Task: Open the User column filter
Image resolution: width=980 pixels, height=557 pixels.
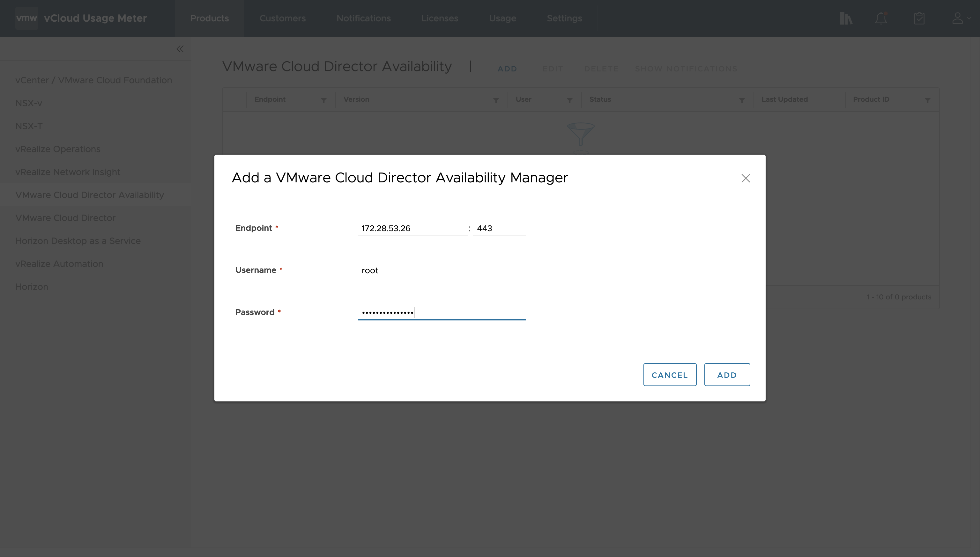Action: pos(569,100)
